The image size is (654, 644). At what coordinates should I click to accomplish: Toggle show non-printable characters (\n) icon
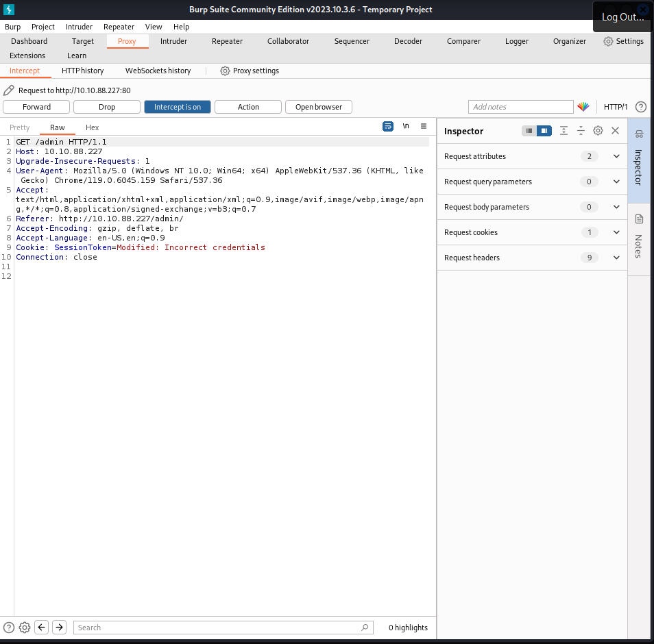[x=406, y=126]
